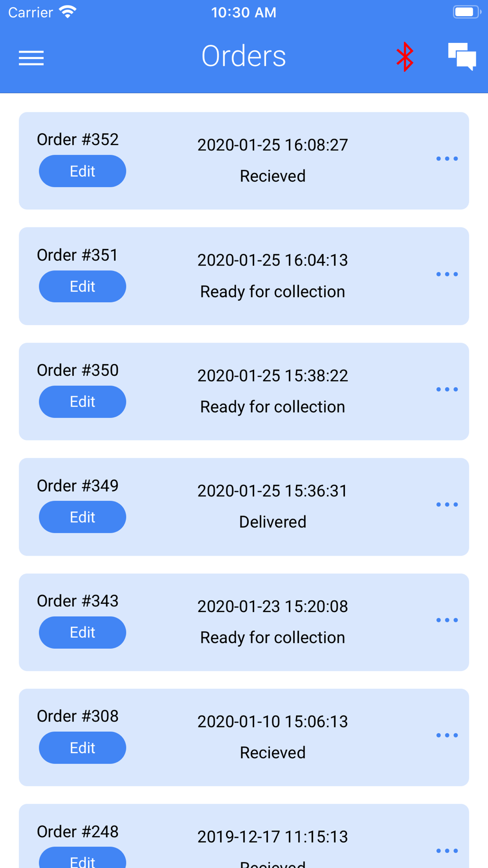
Task: Open more options for Order #351
Action: tap(447, 274)
